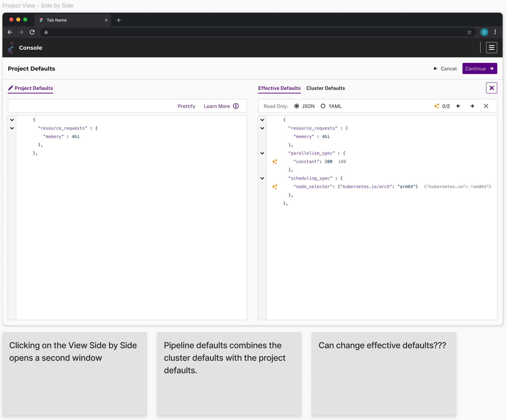This screenshot has height=420, width=507.
Task: Jump to next change with right arrow
Action: tap(472, 106)
